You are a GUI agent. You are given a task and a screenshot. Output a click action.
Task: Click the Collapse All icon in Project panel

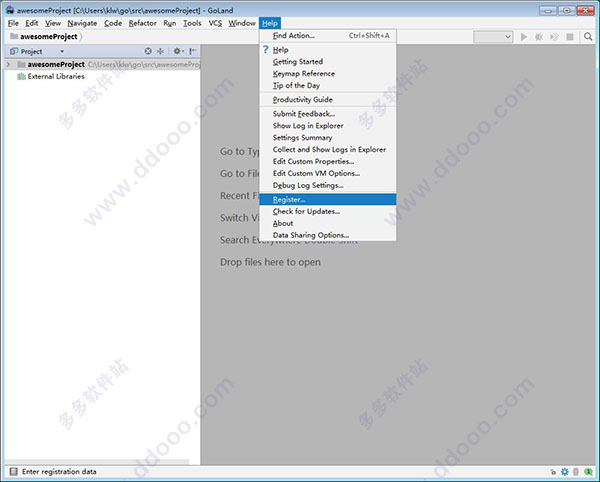click(161, 51)
